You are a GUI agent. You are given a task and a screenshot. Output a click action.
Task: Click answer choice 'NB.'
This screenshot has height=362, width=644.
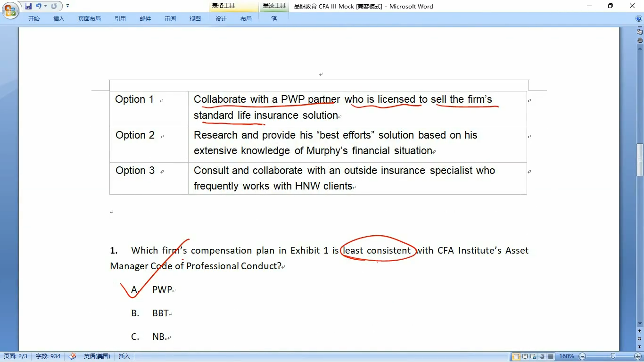click(160, 337)
